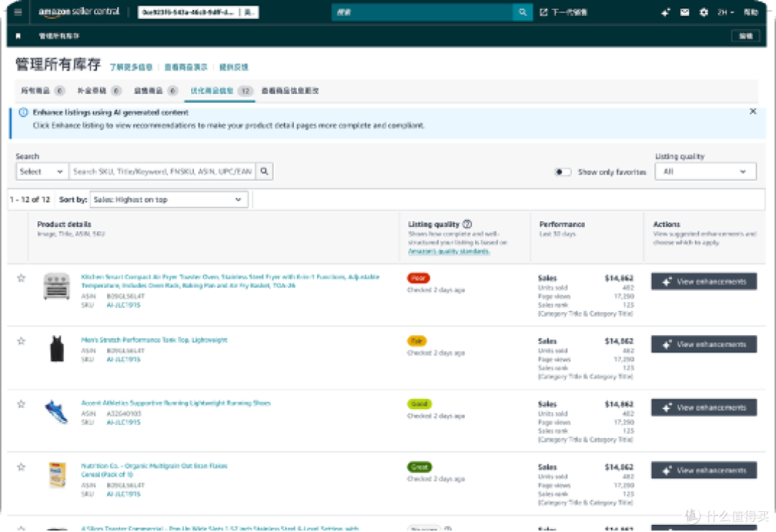
Task: Open the SKU link under Running Shoes product
Action: point(124,422)
